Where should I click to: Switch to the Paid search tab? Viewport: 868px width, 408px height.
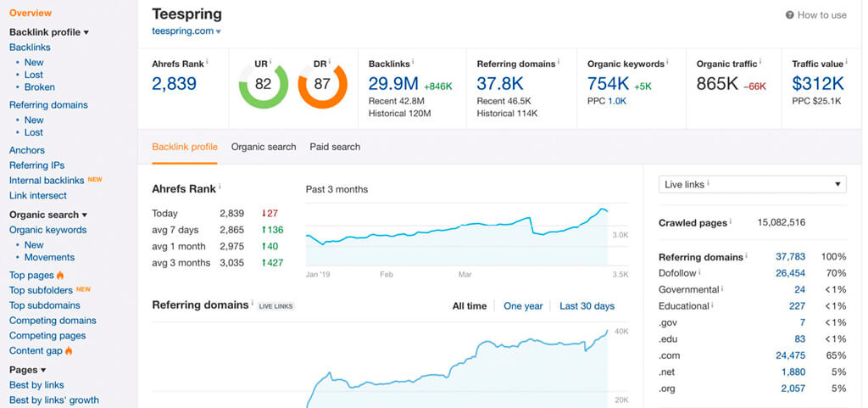click(335, 147)
